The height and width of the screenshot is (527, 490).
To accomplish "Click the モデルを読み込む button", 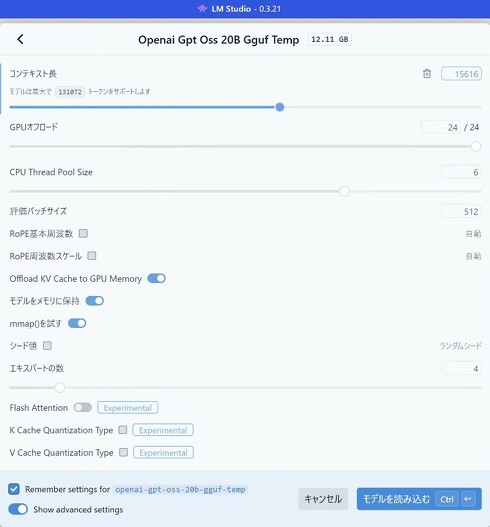I will pyautogui.click(x=419, y=499).
